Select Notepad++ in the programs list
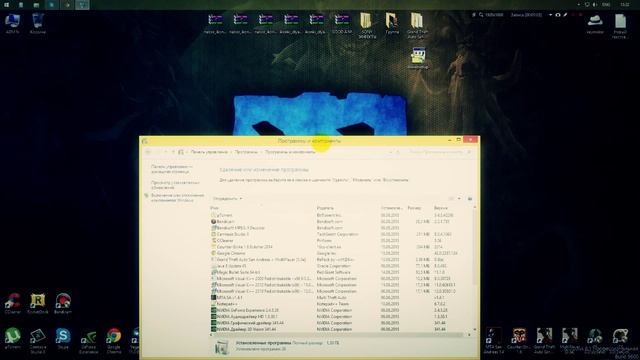This screenshot has height=360, width=640. point(342,304)
